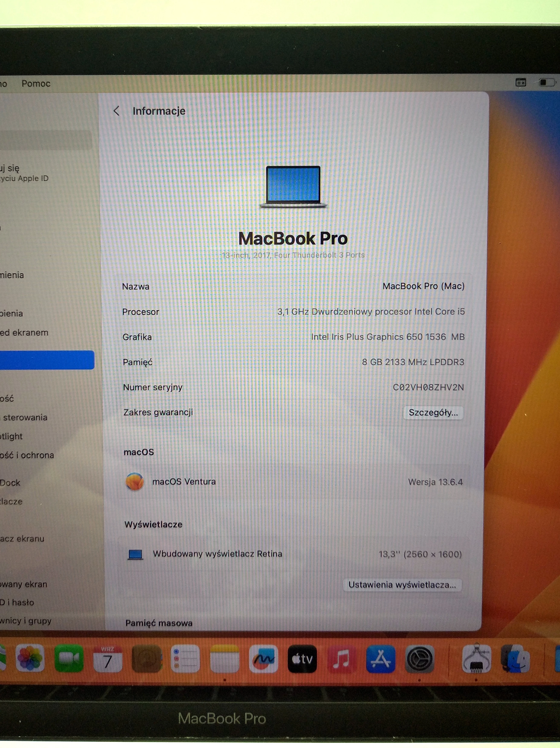The width and height of the screenshot is (560, 748).
Task: Open the Migration Assistant Dock icon
Action: (x=515, y=658)
